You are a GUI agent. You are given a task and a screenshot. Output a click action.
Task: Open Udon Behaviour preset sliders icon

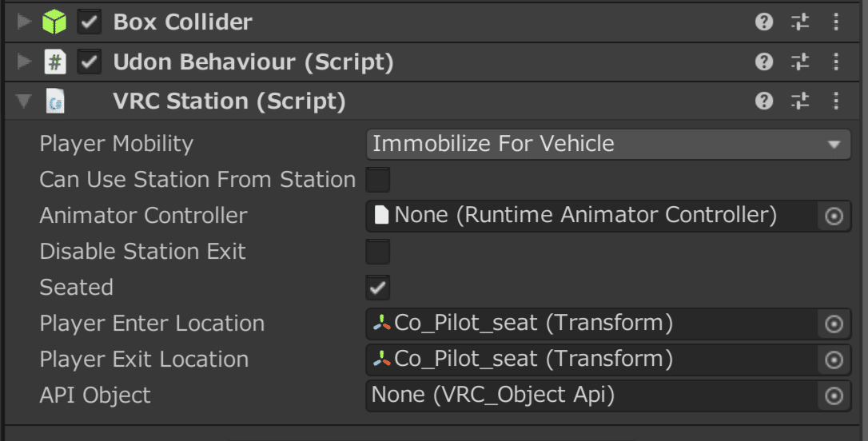[x=800, y=62]
